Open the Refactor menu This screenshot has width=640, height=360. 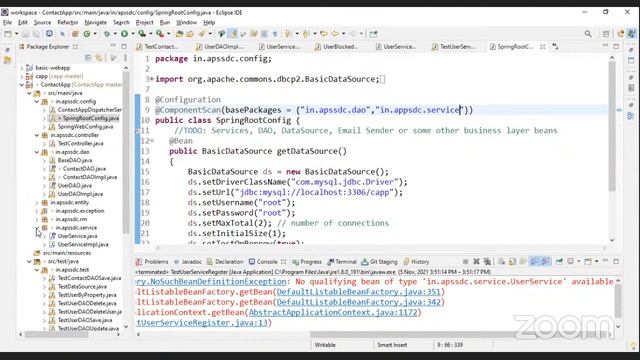[x=68, y=22]
